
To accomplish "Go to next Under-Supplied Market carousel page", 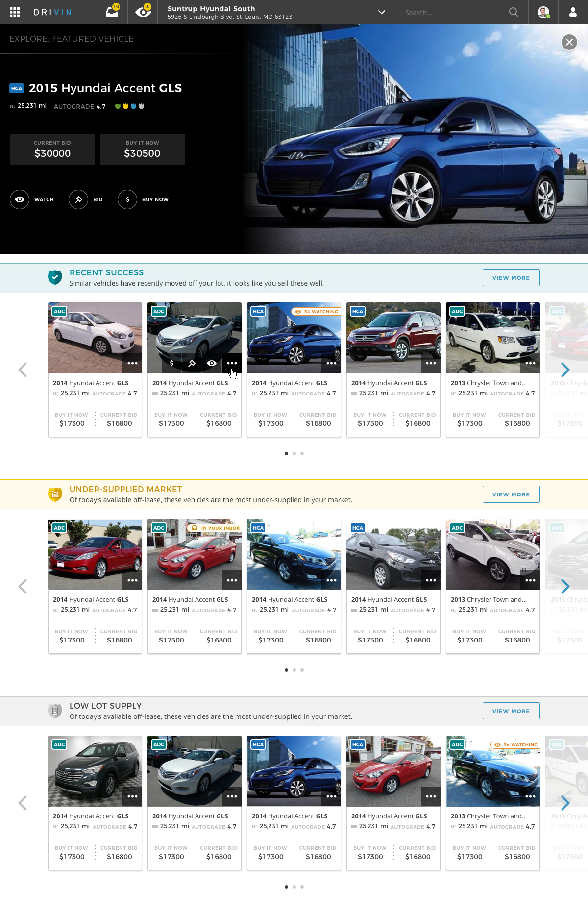I will coord(565,586).
